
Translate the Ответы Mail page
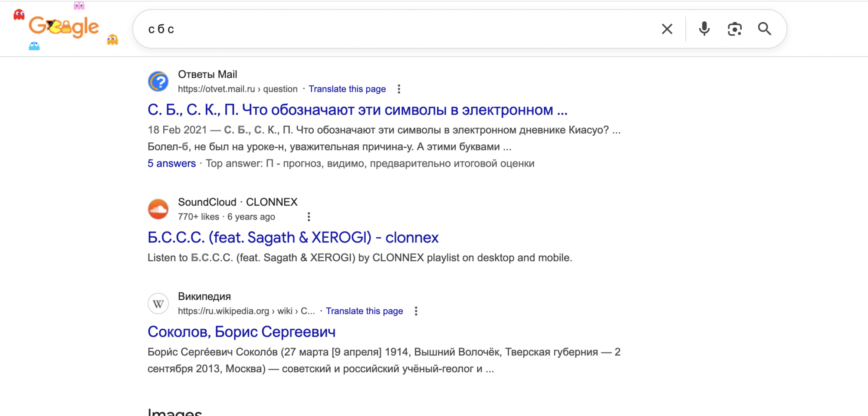(347, 88)
